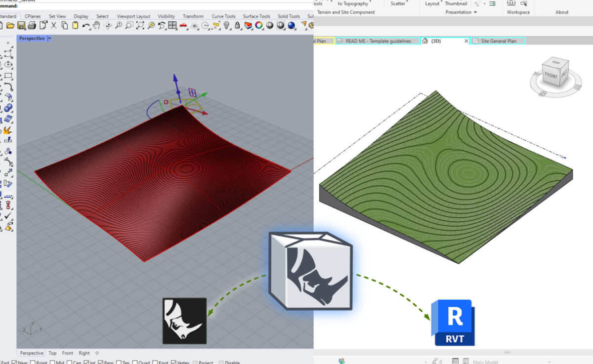Click the Undo arrow in Rhino's toolbar
Screen dimensions: 593x364
(x=85, y=26)
